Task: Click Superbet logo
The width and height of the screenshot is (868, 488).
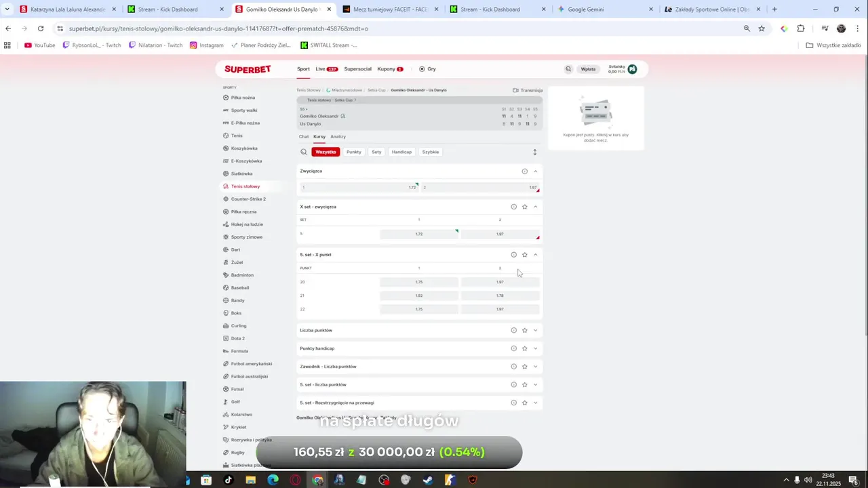Action: (x=248, y=69)
